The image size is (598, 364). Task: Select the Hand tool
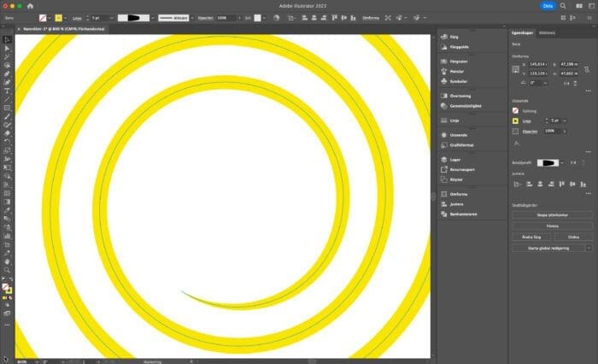coord(7,261)
